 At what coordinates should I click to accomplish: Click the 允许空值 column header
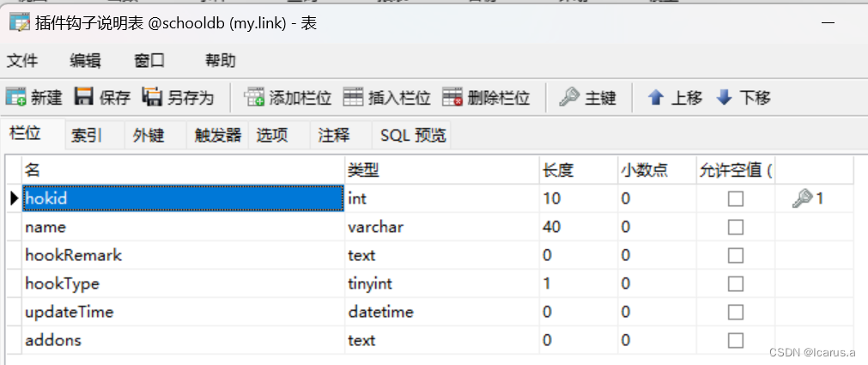click(735, 170)
